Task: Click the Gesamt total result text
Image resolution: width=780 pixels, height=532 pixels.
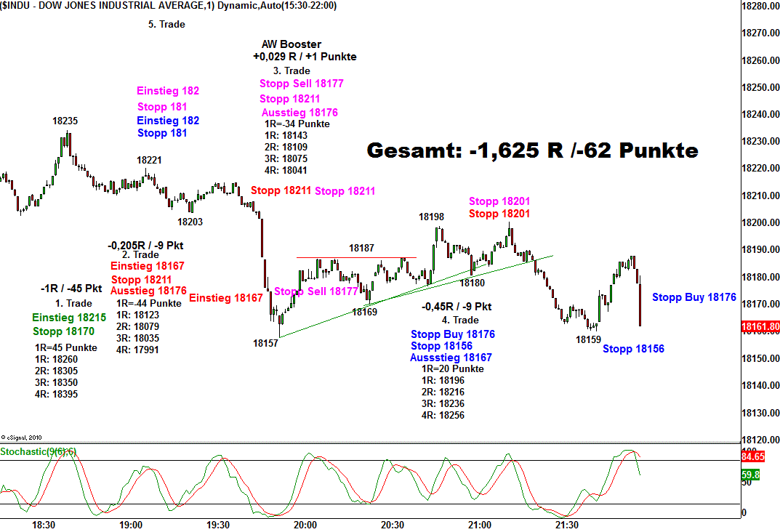Action: click(x=532, y=151)
